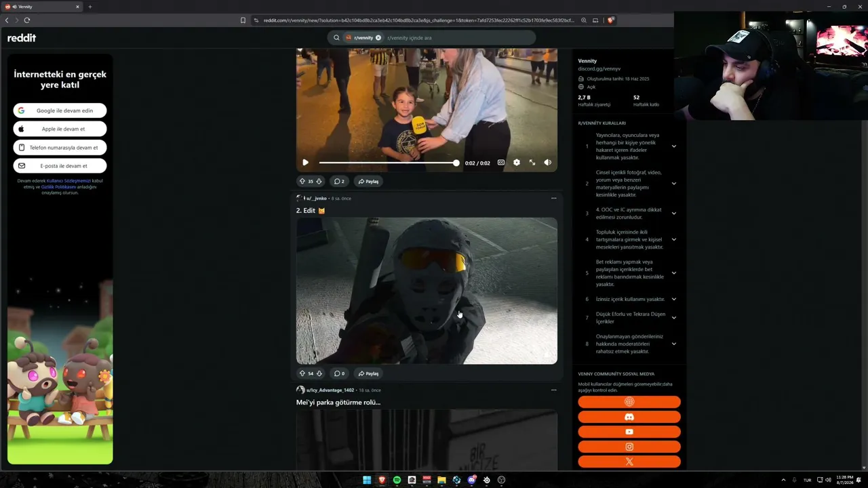Open a new browser tab

click(x=90, y=7)
